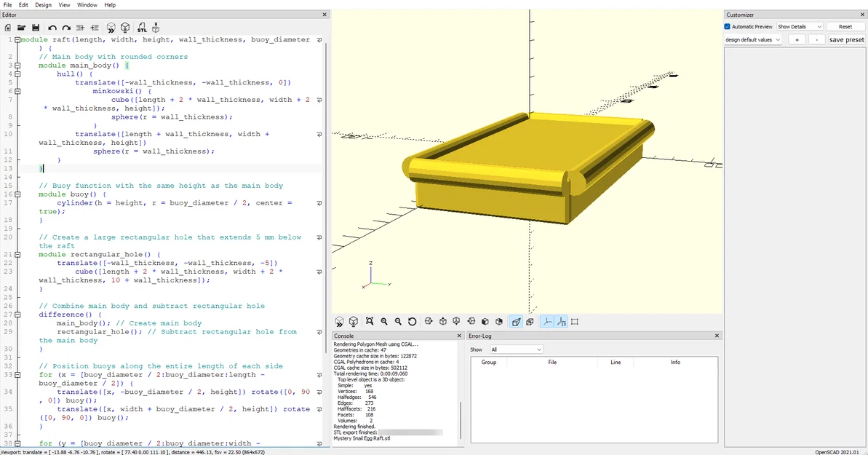Switch to the Front view
The image size is (868, 455).
coord(485,322)
